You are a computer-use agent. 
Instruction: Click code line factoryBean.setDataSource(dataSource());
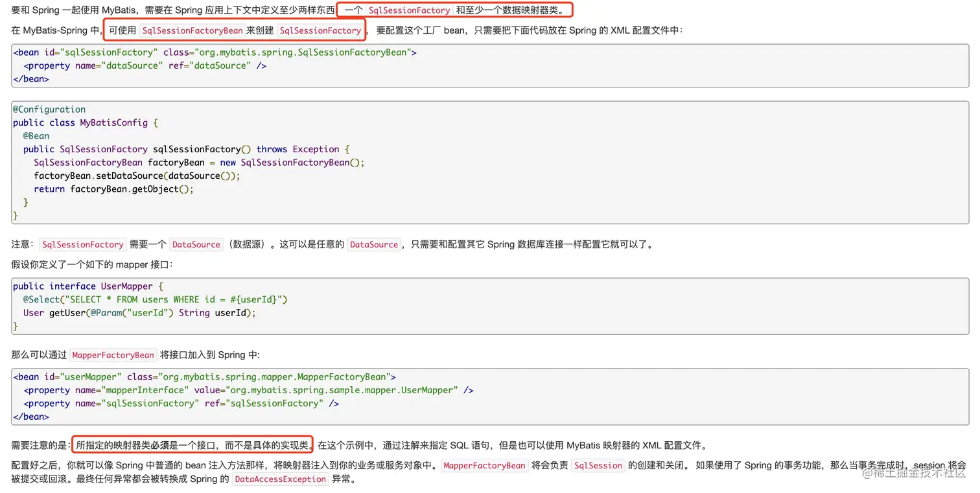click(x=137, y=176)
